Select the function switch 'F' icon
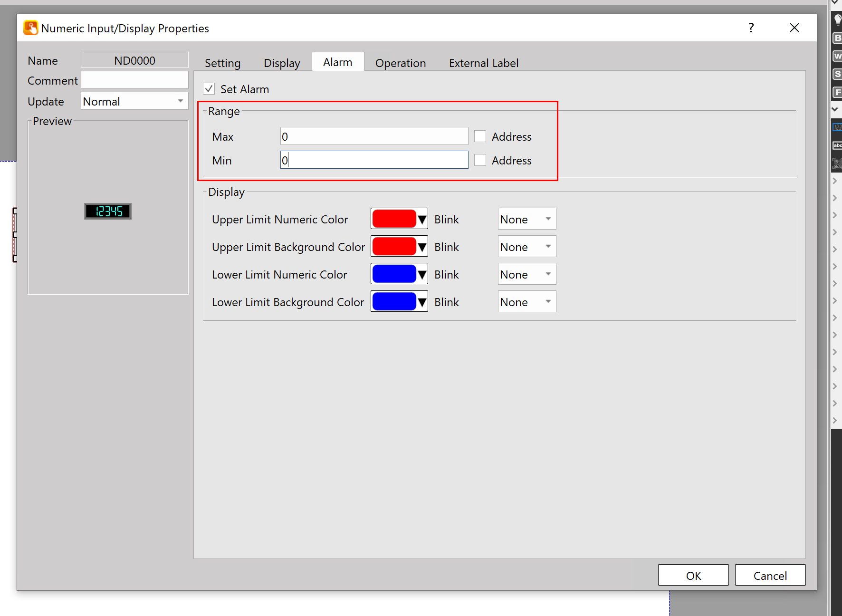842x616 pixels. pyautogui.click(x=837, y=92)
